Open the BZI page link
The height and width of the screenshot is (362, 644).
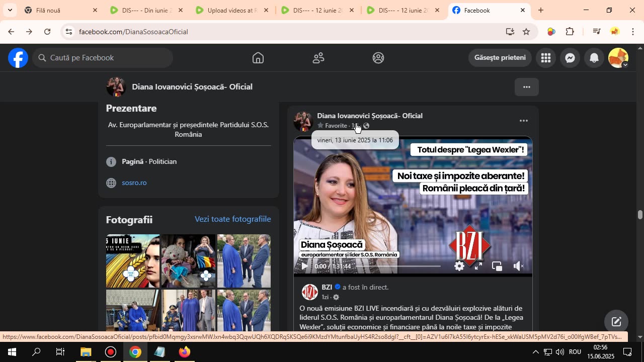point(327,287)
